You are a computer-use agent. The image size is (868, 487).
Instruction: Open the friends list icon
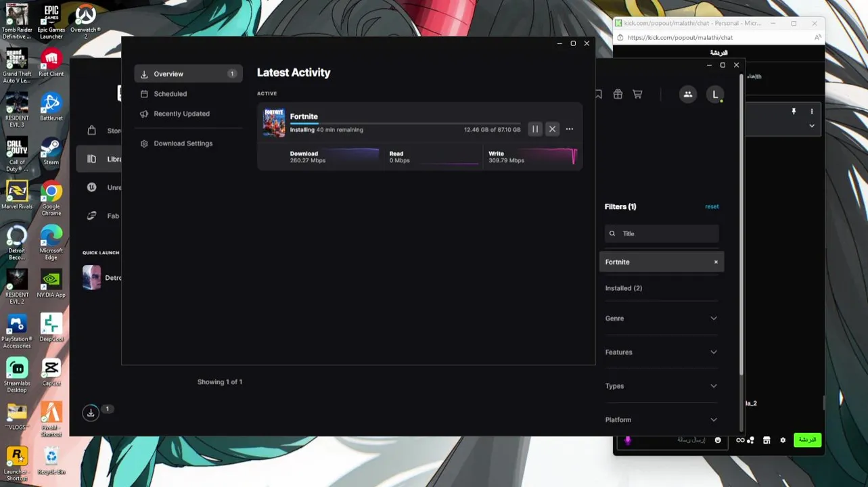(688, 95)
